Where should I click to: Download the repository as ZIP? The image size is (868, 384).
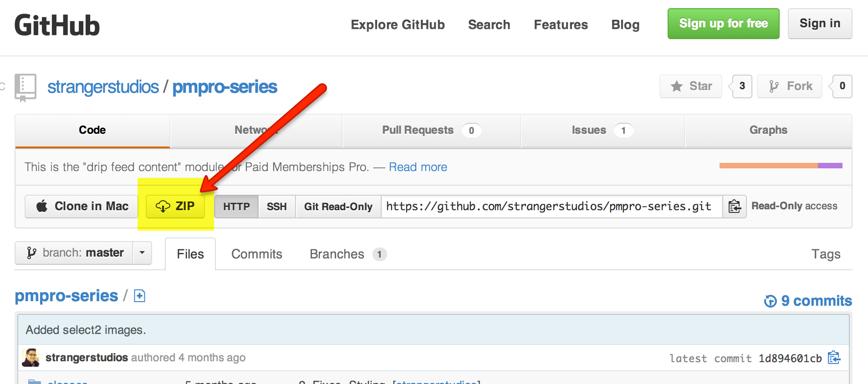tap(175, 207)
